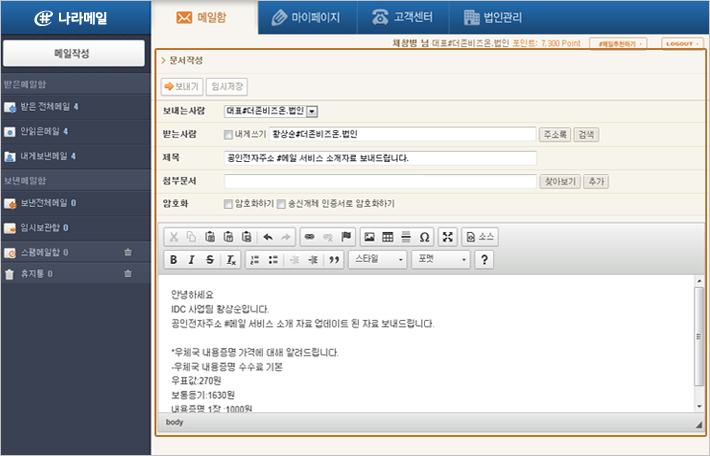Insert an anchor with the flag icon
Screen dimensions: 710x456
point(346,237)
